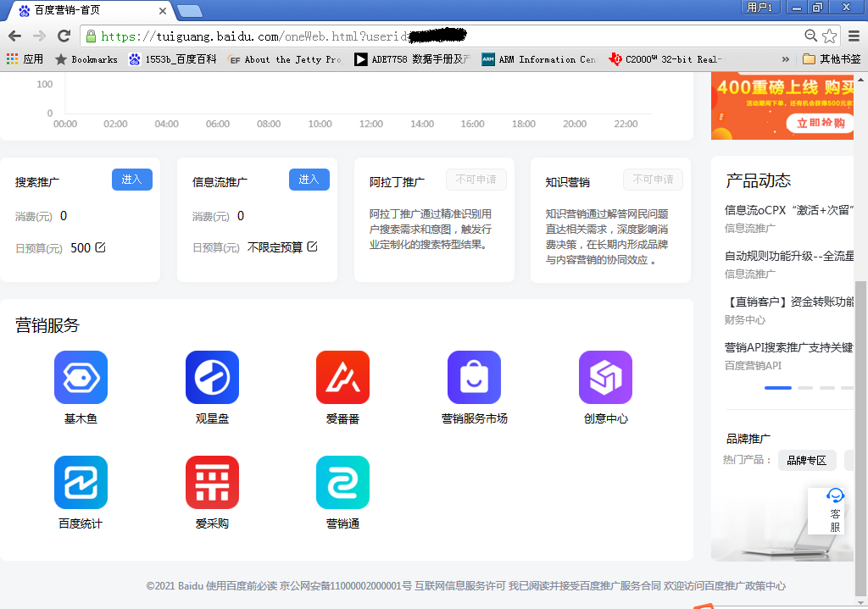Launch the 爱番番 service icon

(x=342, y=377)
